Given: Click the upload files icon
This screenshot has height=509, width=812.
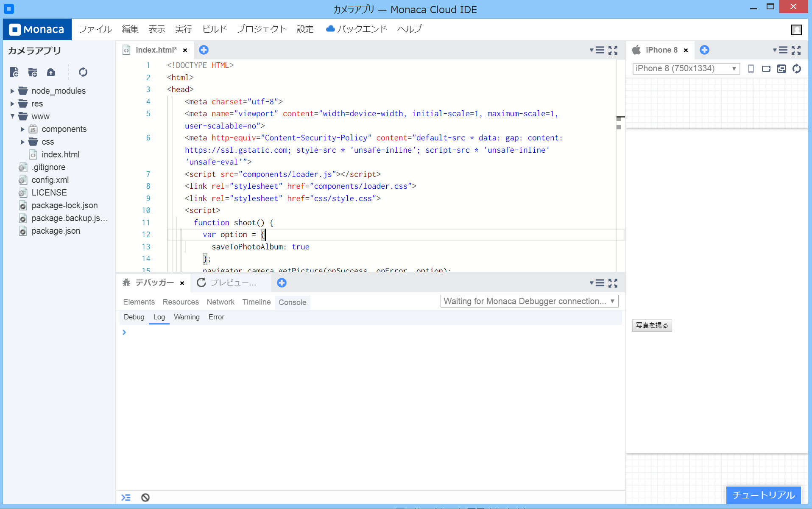Looking at the screenshot, I should point(51,72).
